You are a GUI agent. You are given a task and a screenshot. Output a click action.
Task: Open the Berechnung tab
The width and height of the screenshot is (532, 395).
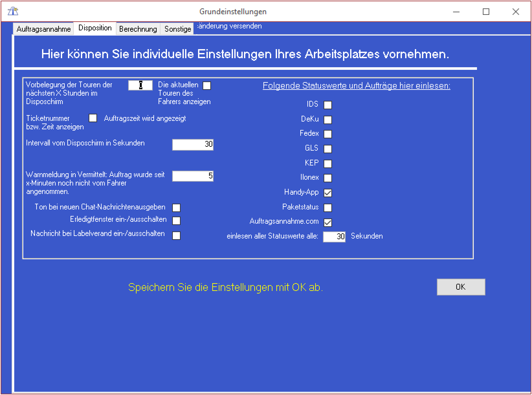[138, 29]
